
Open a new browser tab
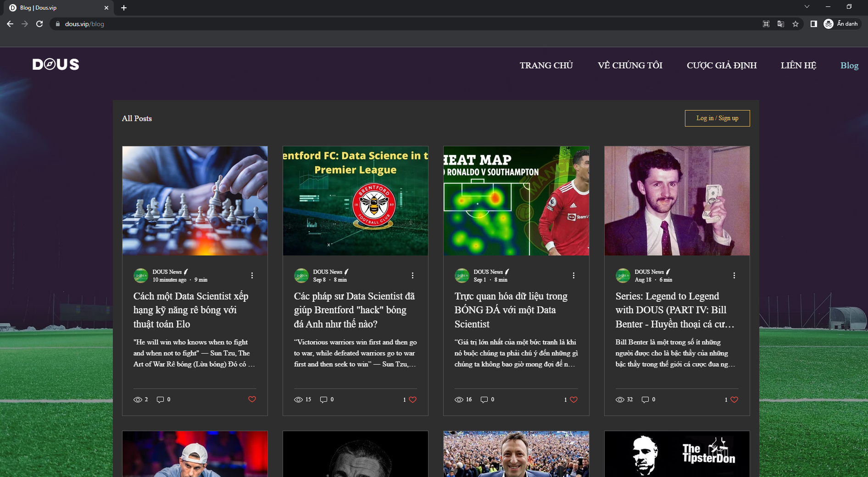(124, 8)
